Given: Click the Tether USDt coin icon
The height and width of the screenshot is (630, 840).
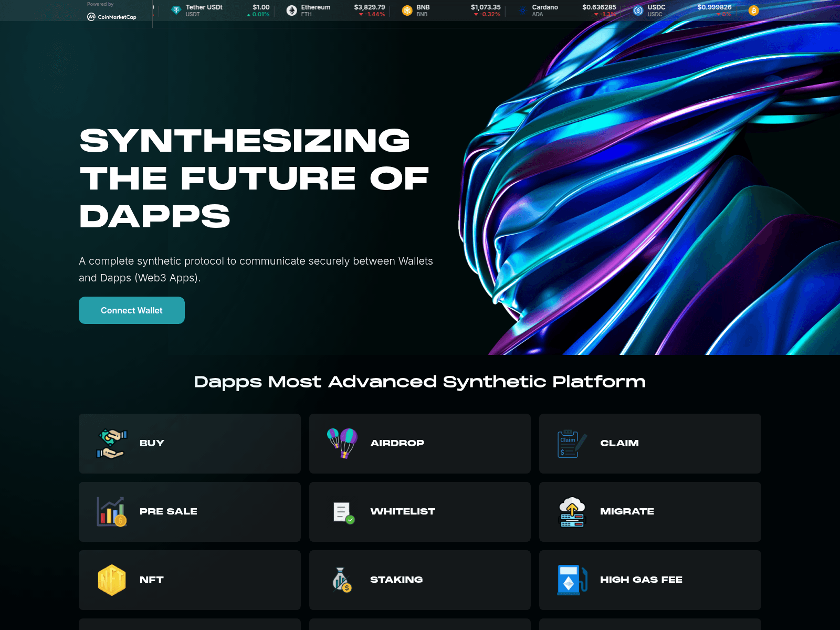Looking at the screenshot, I should (176, 10).
